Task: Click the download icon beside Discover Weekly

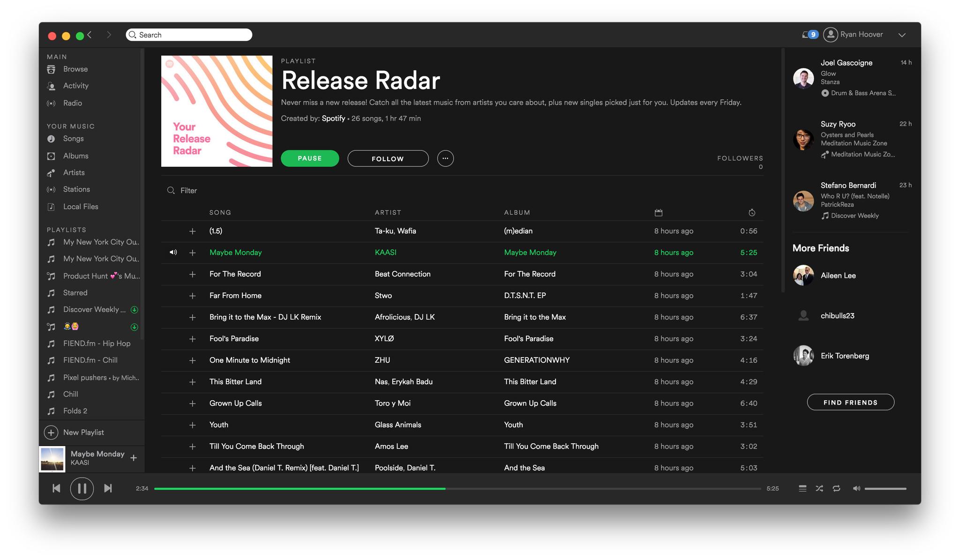Action: 134,310
